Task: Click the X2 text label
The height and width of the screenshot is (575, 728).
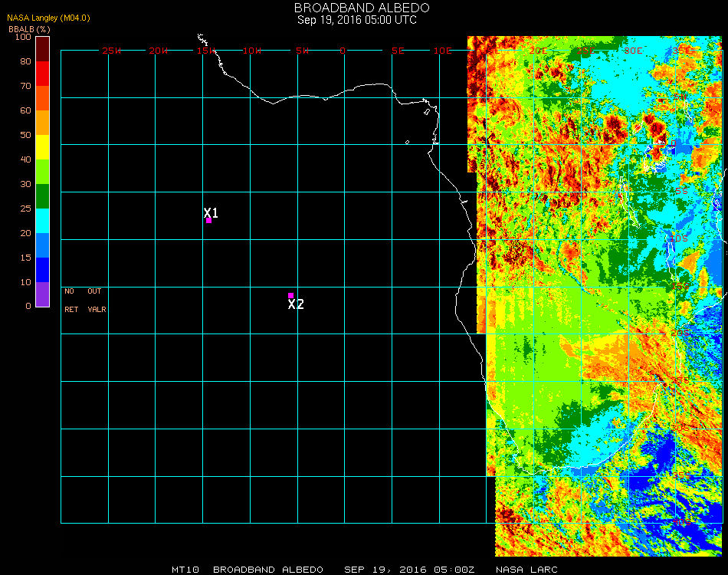Action: click(x=296, y=304)
